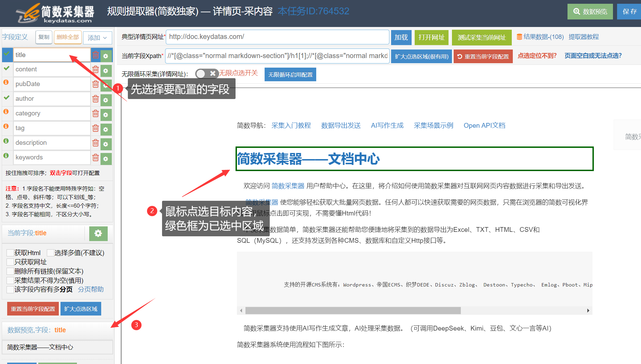Open gear settings for content field
This screenshot has width=641, height=364.
106,71
